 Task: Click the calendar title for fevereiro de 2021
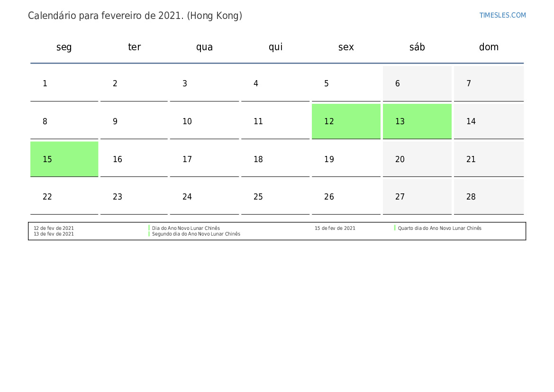pos(135,16)
